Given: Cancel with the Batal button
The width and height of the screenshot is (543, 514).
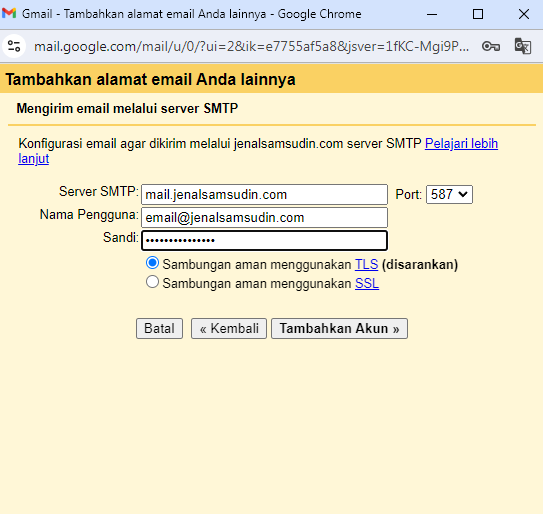Looking at the screenshot, I should tap(159, 328).
